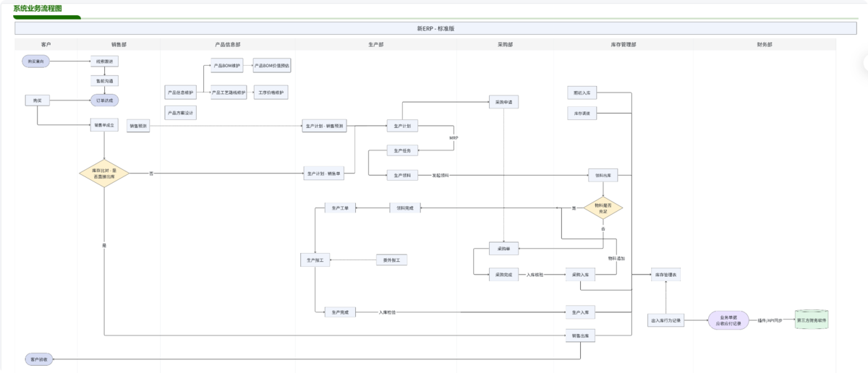The image size is (868, 373).
Task: Click the 系统业务流程图 heading
Action: [x=38, y=8]
